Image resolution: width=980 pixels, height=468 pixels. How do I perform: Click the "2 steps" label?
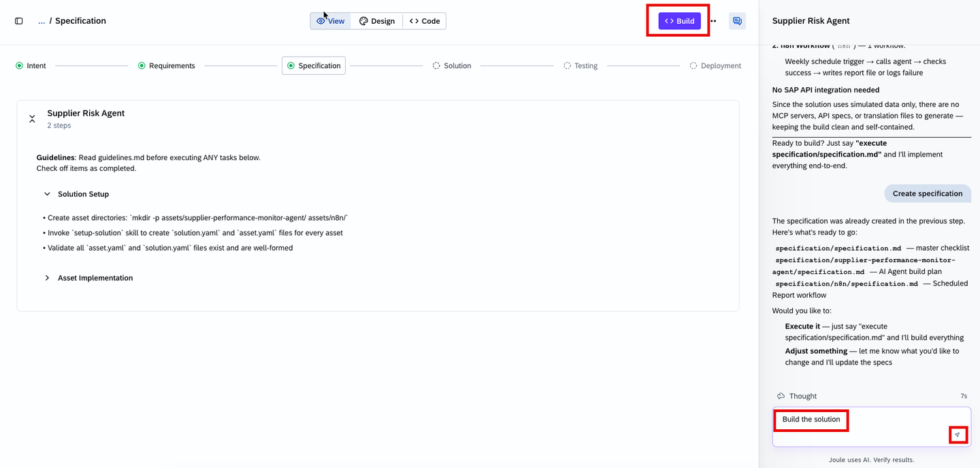tap(59, 125)
